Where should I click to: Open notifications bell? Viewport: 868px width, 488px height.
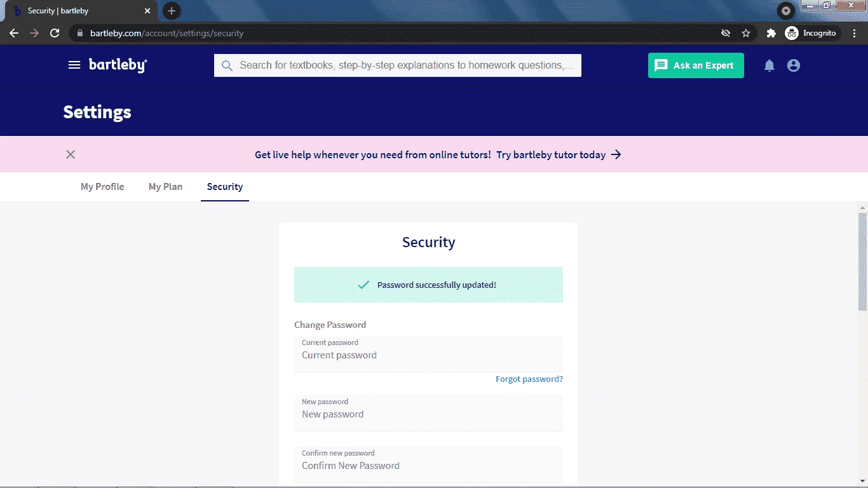click(x=770, y=65)
